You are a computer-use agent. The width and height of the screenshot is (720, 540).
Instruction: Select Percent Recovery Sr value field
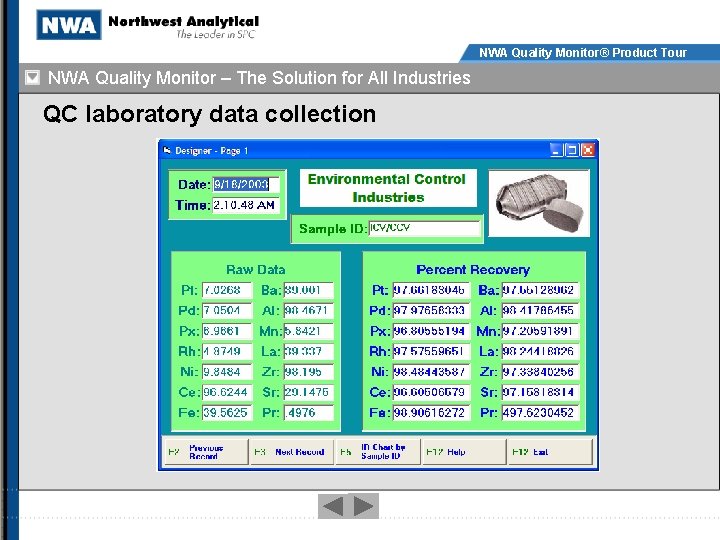coord(540,392)
